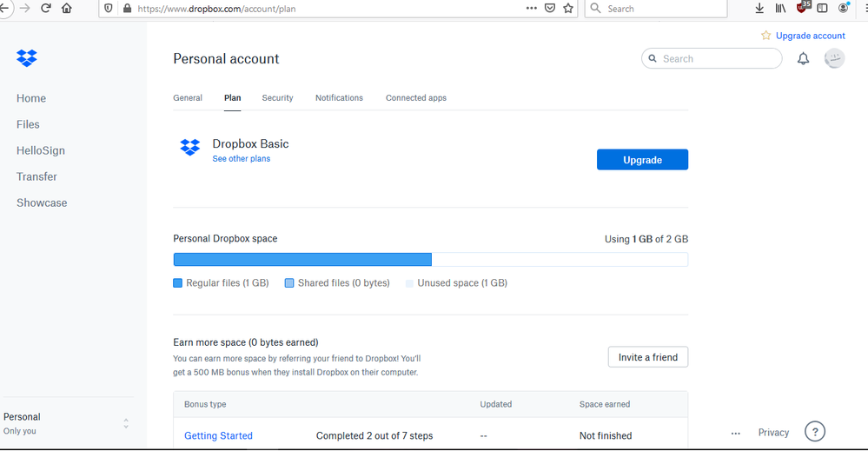
Task: Click the storage usage progress bar
Action: [x=430, y=259]
